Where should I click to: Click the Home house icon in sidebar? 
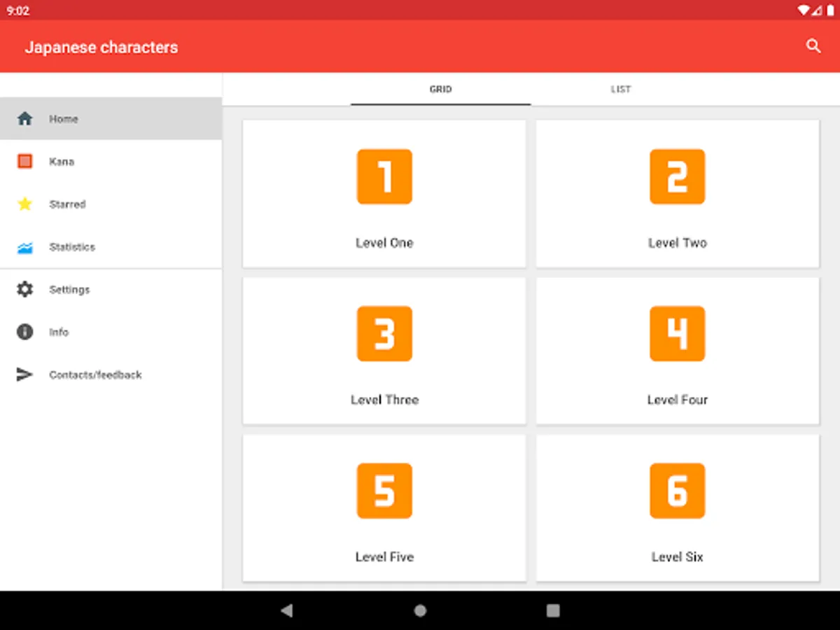pos(24,118)
